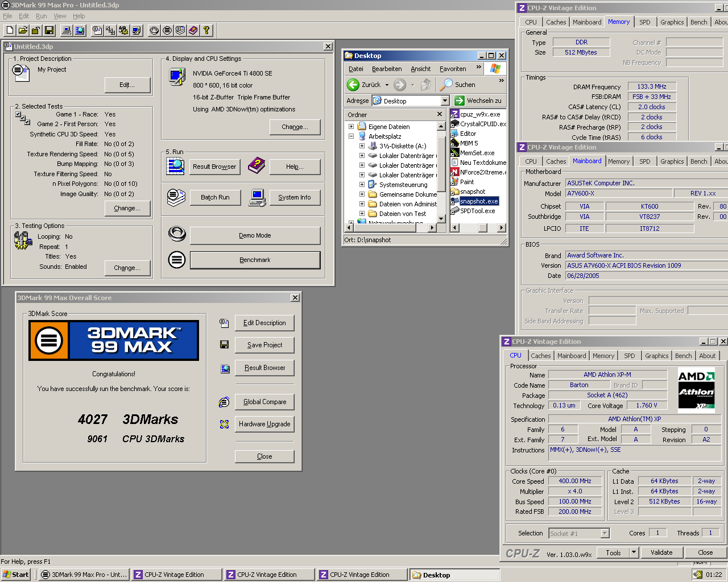Screen dimensions: 728x582
Task: Click the Batch Run button
Action: coord(215,197)
